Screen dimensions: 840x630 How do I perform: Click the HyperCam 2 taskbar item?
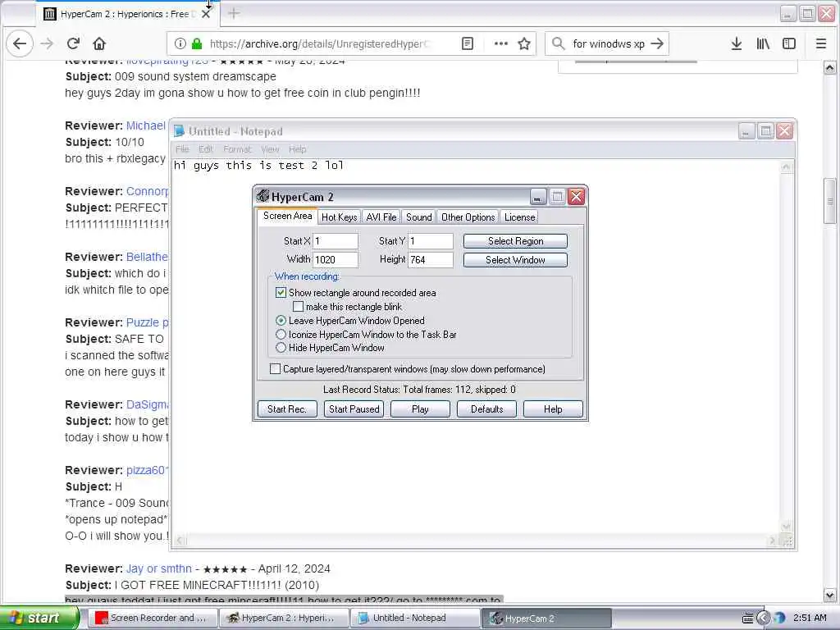click(547, 618)
